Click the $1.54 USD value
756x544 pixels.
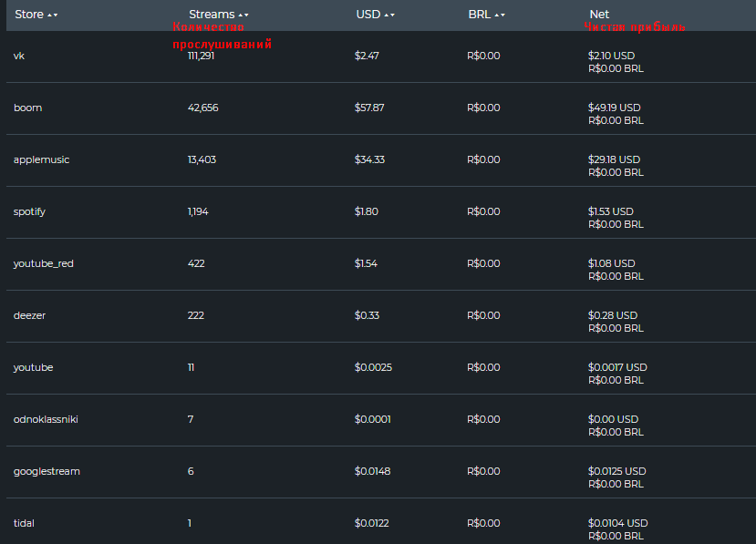[366, 263]
